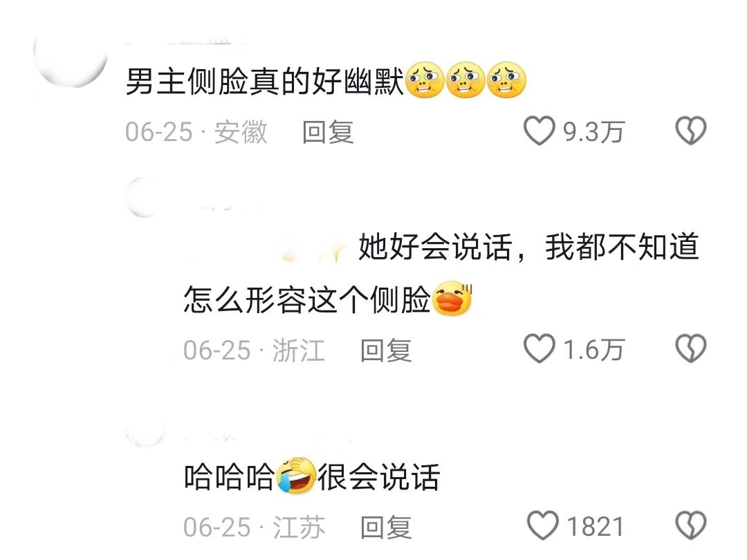Dislike the Jiangsu reply with 1821 likes
Viewport: 747px width, 560px height.
click(x=691, y=525)
